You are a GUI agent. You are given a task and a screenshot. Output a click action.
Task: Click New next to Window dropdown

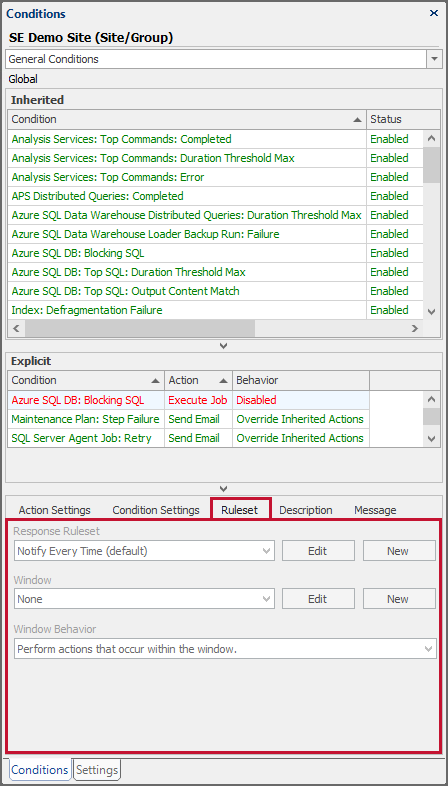point(399,599)
